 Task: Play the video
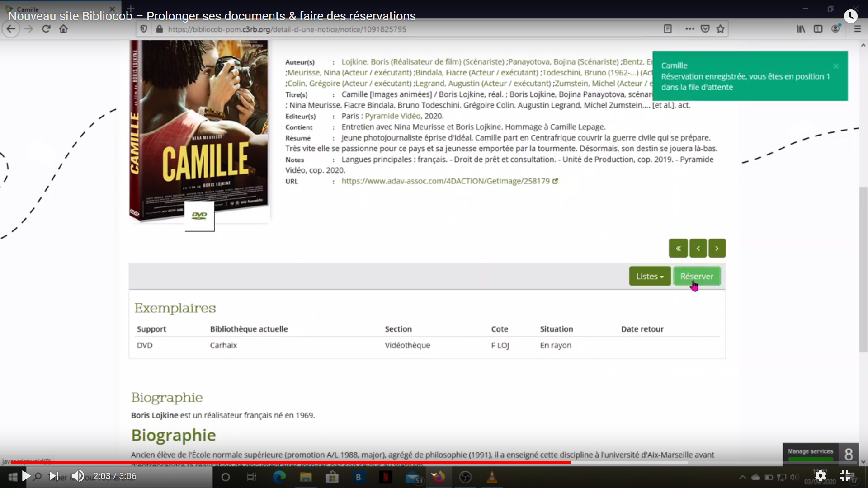(26, 476)
